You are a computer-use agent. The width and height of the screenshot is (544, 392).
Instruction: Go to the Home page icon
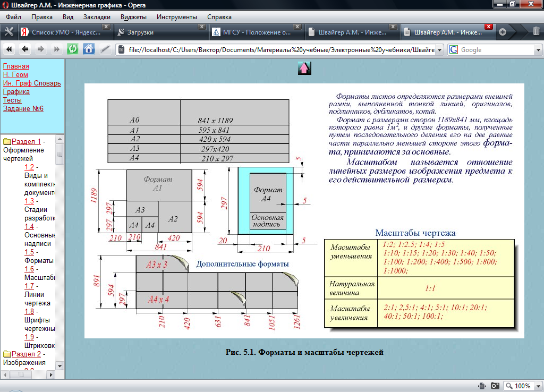pyautogui.click(x=89, y=49)
